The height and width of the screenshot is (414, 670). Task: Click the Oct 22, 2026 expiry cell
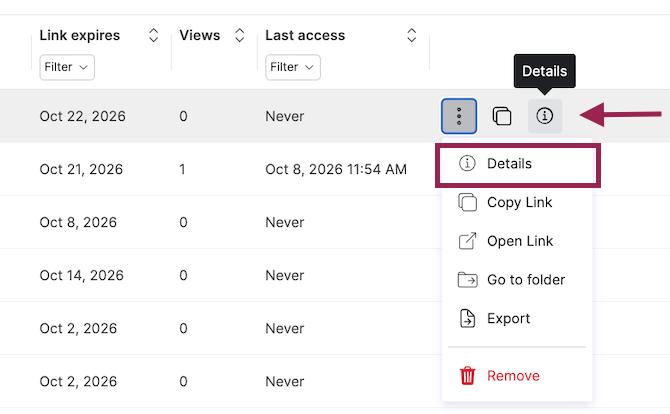82,116
